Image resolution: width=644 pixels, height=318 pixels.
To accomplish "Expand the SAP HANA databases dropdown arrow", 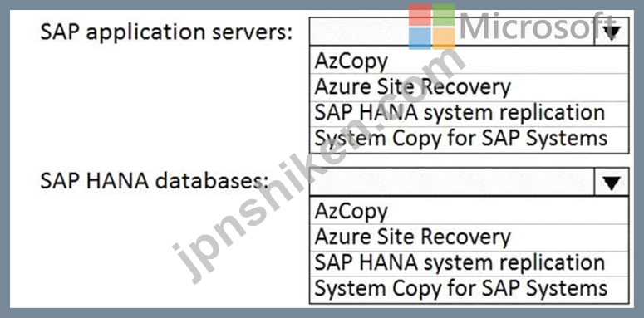I will 612,182.
